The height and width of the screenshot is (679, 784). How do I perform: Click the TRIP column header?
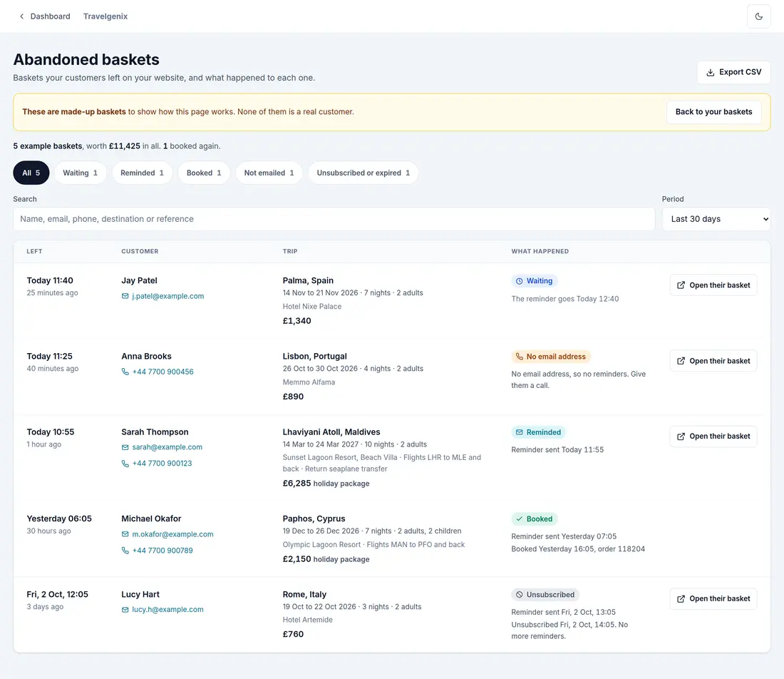pos(290,251)
